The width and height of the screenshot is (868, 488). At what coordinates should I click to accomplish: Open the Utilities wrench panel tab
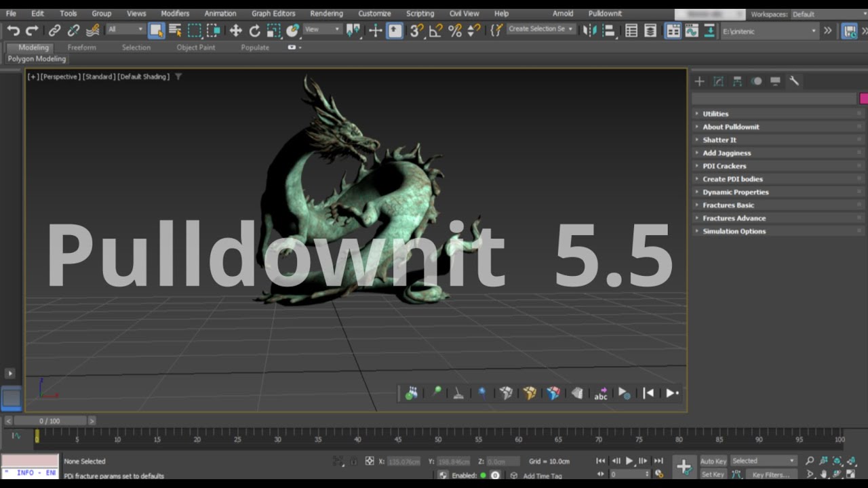(x=794, y=81)
